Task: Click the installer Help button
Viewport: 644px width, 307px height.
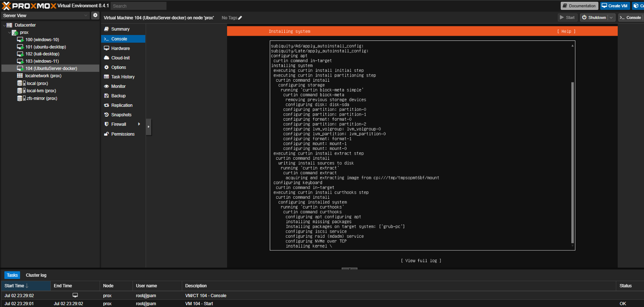Action: [566, 31]
